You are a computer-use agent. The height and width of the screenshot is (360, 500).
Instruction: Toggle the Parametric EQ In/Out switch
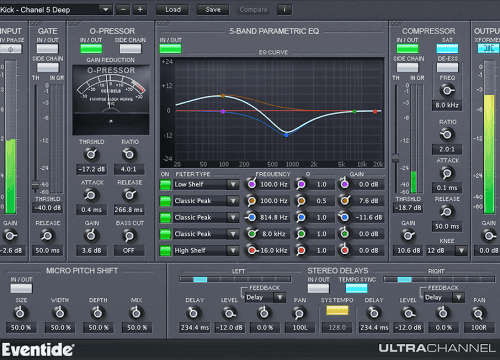click(x=170, y=49)
